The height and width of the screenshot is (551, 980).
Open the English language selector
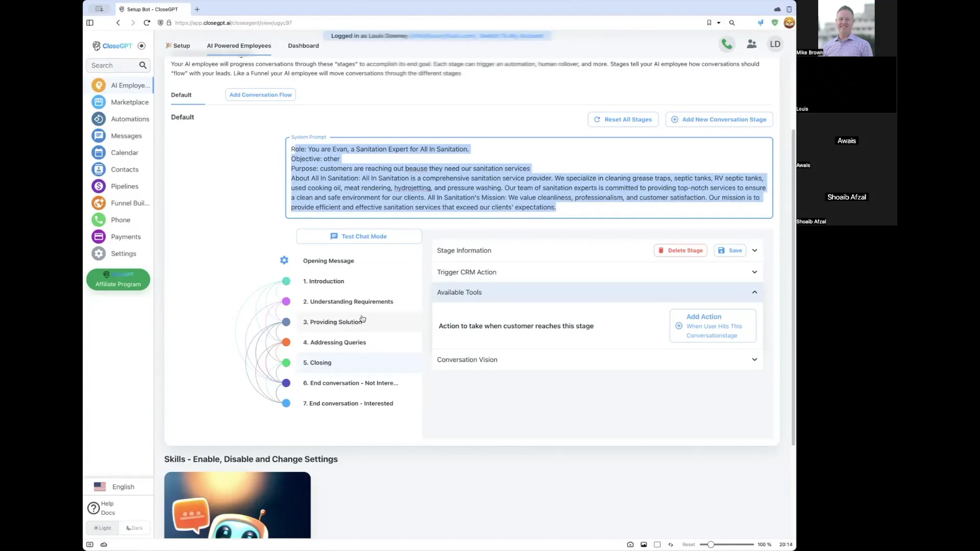coord(118,487)
